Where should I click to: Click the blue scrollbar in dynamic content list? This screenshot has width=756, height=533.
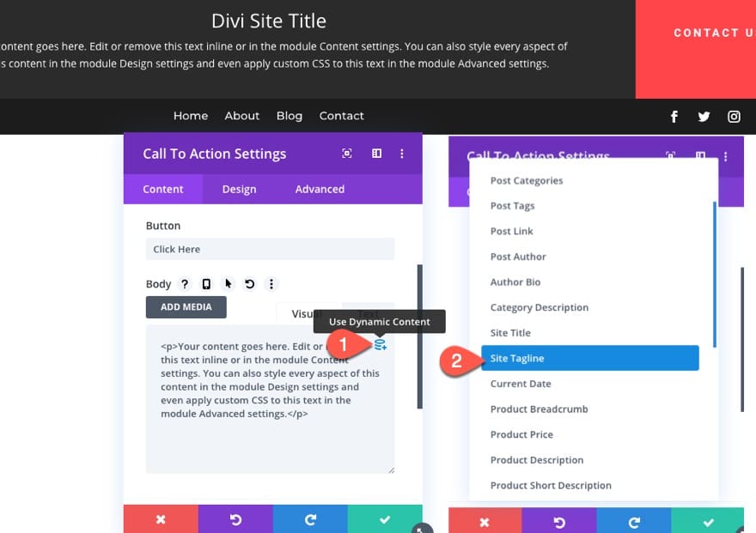pyautogui.click(x=714, y=275)
